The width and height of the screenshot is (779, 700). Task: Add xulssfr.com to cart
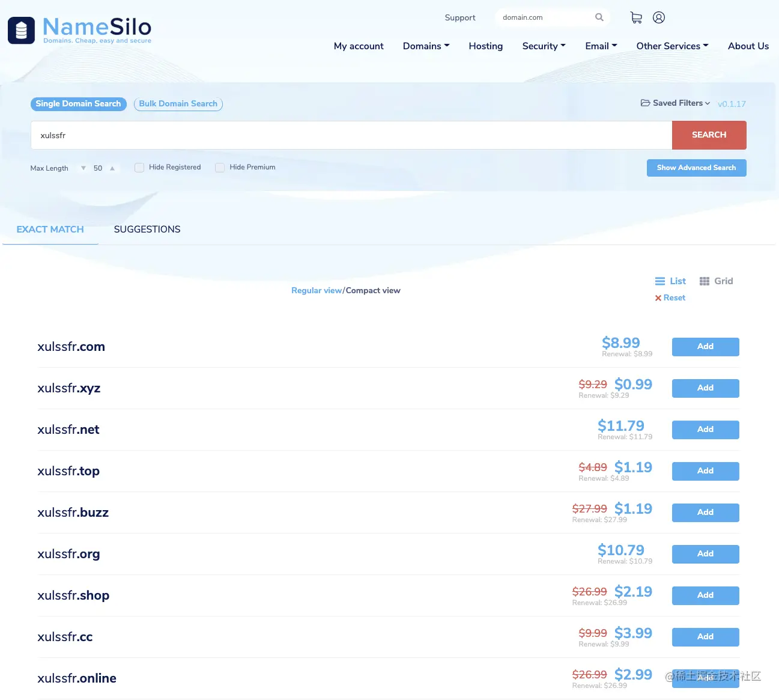[706, 347]
